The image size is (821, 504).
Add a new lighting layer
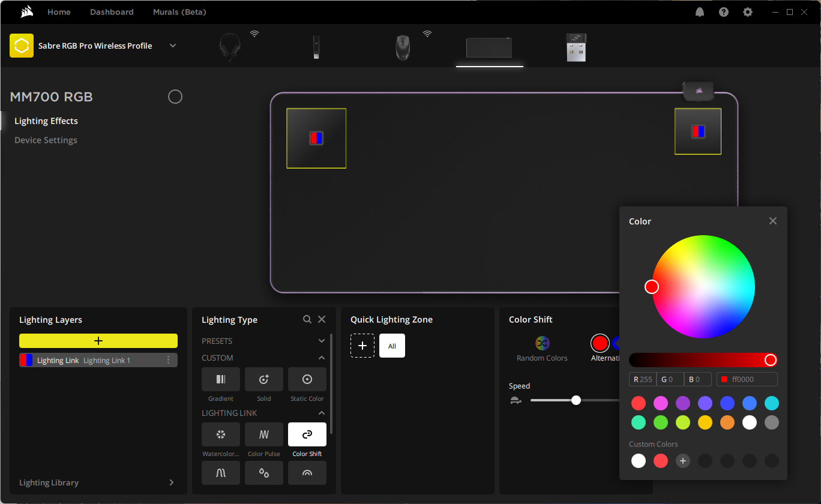coord(98,341)
